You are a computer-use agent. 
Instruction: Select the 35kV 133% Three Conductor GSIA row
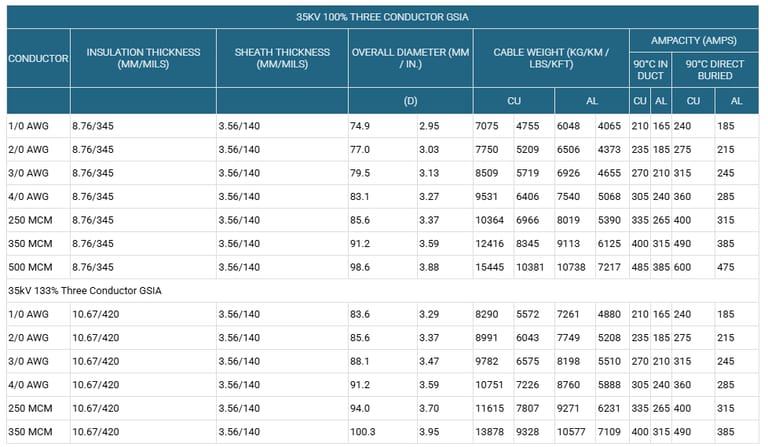(84, 290)
